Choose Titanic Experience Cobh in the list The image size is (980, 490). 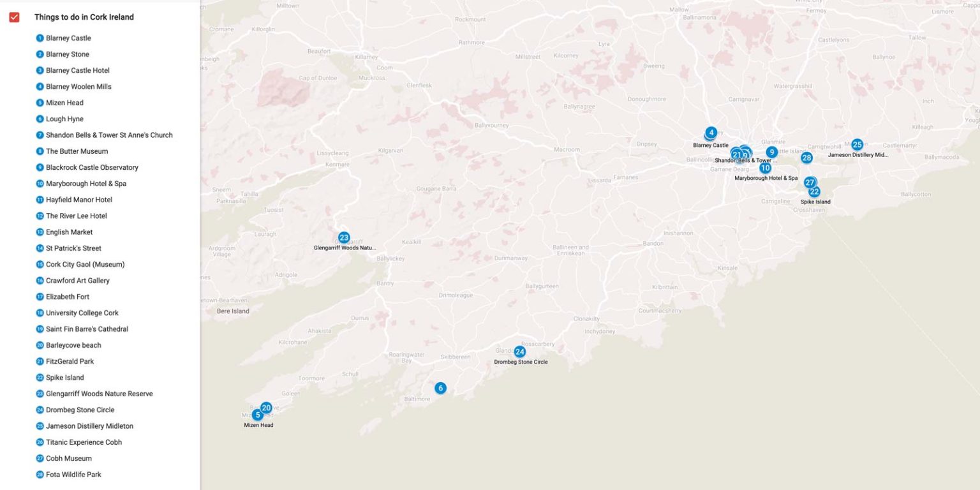click(84, 442)
